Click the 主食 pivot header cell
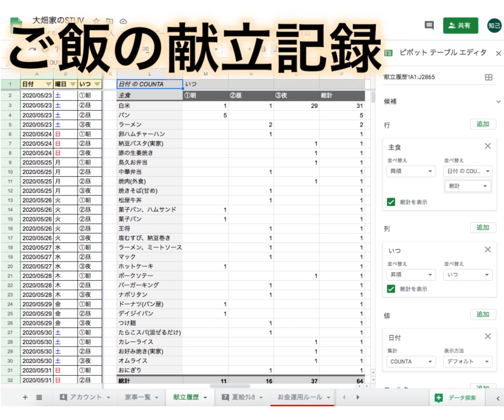 (150, 96)
